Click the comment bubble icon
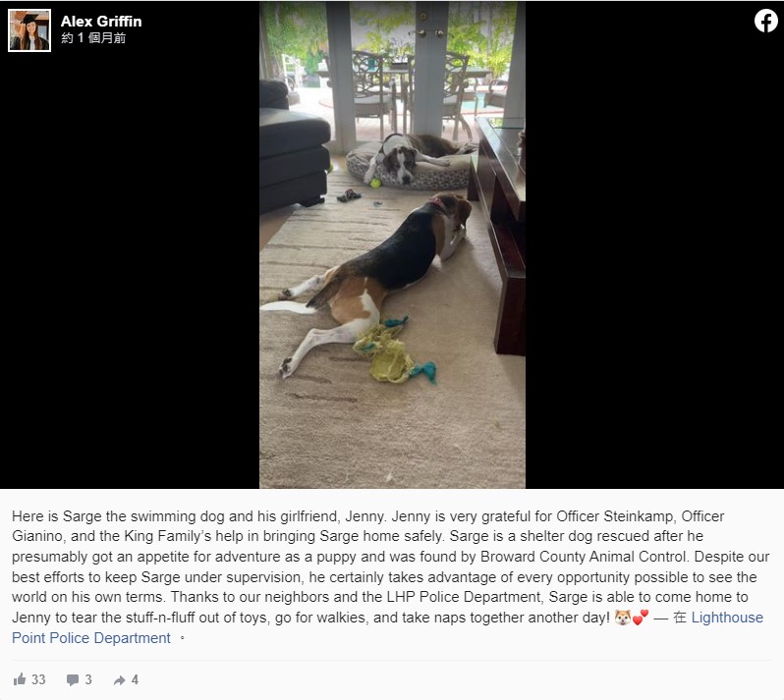The height and width of the screenshot is (700, 784). click(73, 679)
